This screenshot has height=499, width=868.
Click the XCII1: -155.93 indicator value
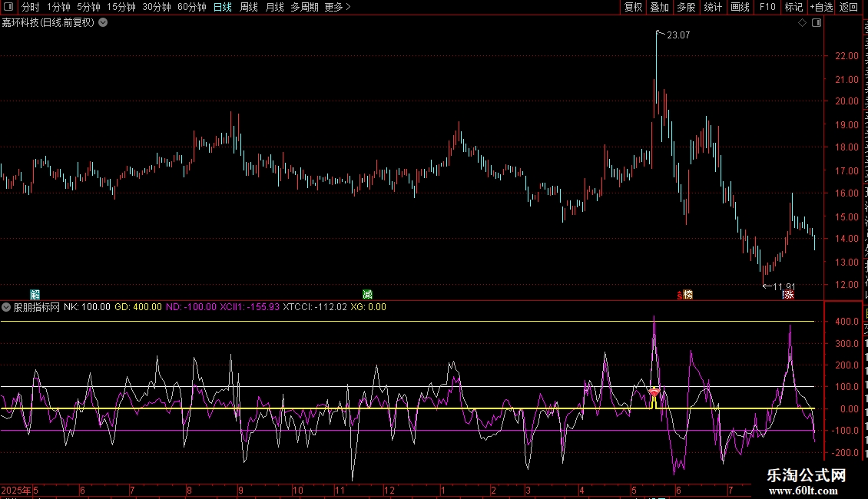250,307
